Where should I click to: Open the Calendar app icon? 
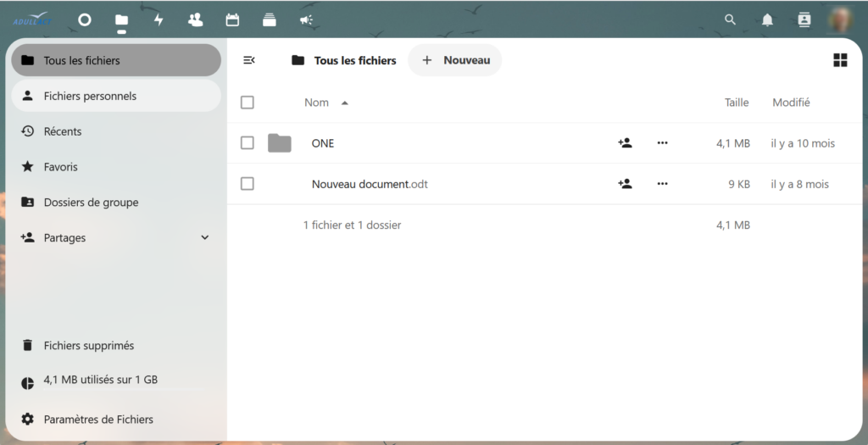pyautogui.click(x=232, y=20)
